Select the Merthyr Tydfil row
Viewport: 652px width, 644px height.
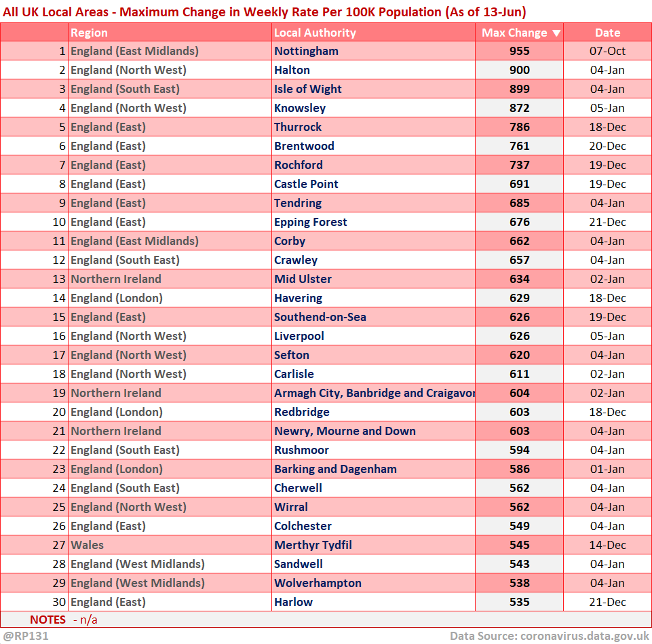point(313,545)
